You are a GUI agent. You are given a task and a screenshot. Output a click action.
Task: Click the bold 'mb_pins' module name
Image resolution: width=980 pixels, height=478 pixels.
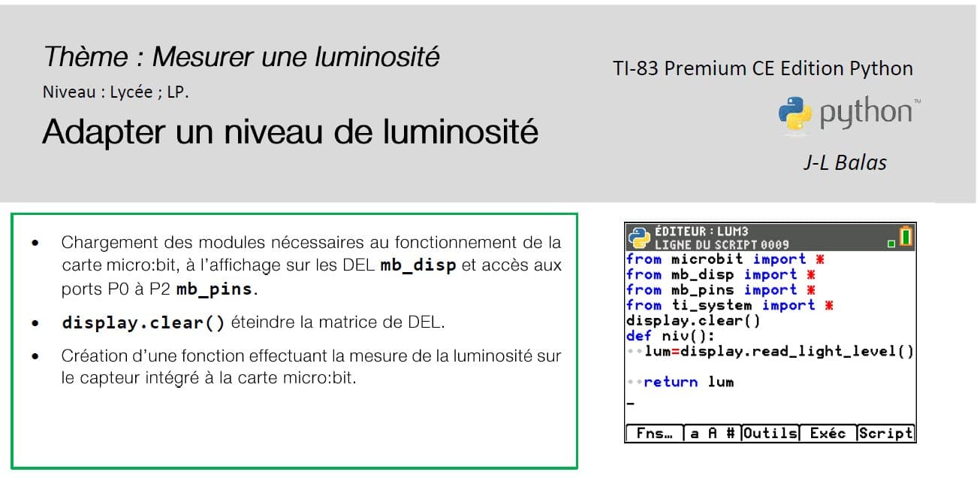click(215, 289)
